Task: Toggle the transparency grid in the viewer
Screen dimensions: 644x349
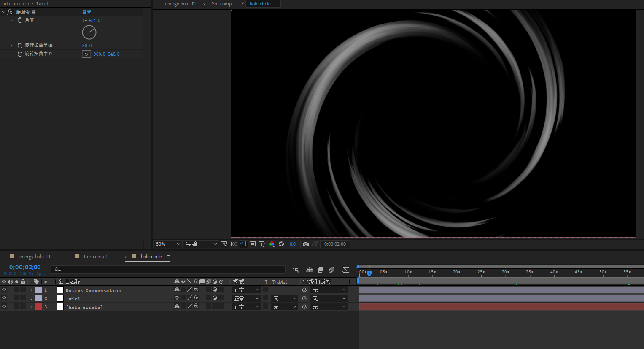Action: [x=234, y=244]
